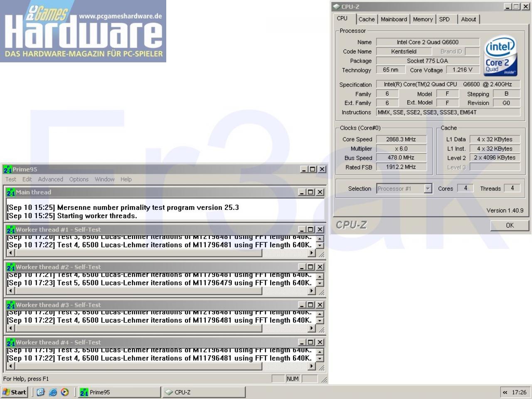The width and height of the screenshot is (532, 399).
Task: Click the PC Games Hardware logo
Action: pyautogui.click(x=83, y=31)
